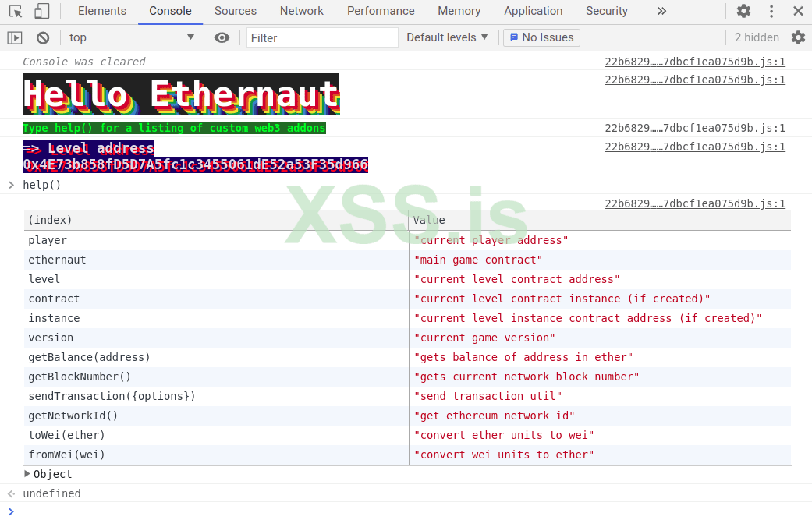Click the Filter input field

pos(322,37)
